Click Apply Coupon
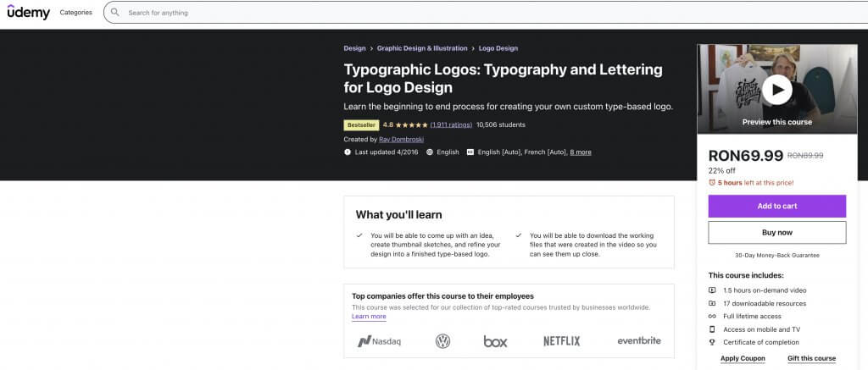This screenshot has height=370, width=868. (x=743, y=358)
